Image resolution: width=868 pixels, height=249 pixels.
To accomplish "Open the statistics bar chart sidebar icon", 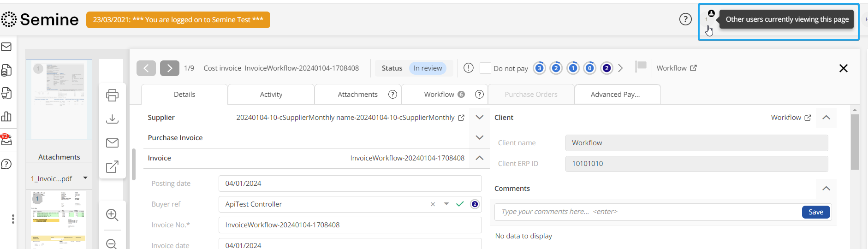I will click(x=6, y=117).
